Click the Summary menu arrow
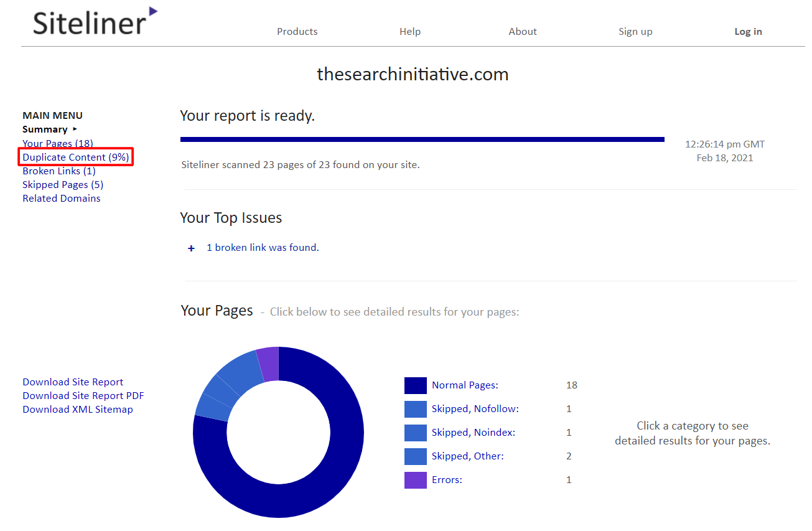Screen dimensions: 812x531 pos(75,129)
